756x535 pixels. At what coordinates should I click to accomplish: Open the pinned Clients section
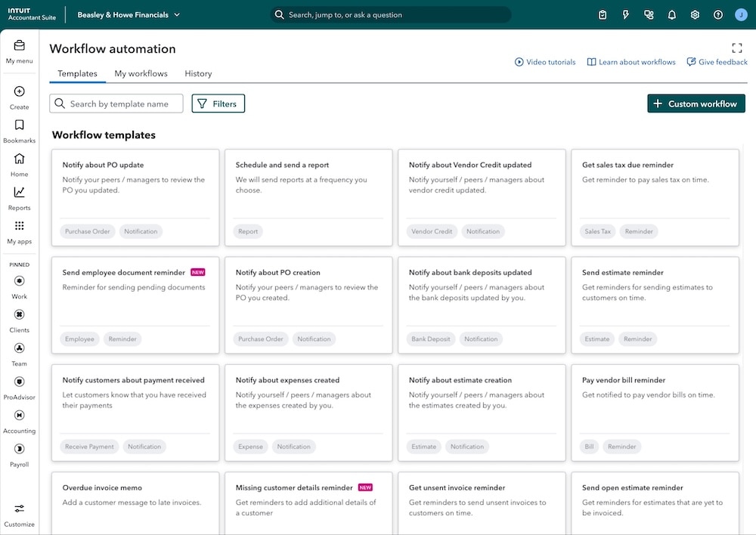19,314
